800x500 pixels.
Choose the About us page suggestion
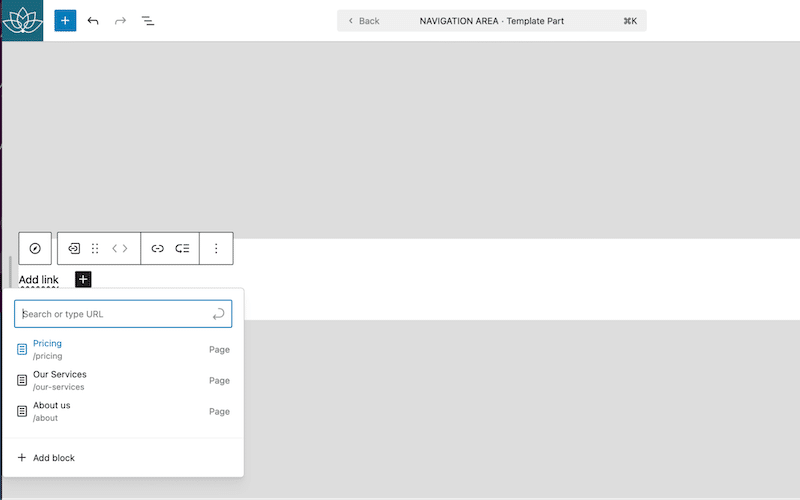(x=123, y=411)
